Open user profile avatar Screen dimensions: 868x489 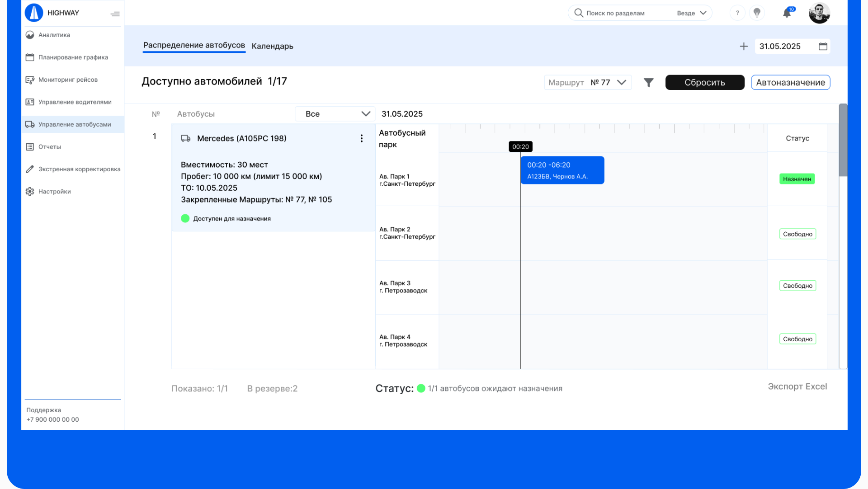click(819, 13)
